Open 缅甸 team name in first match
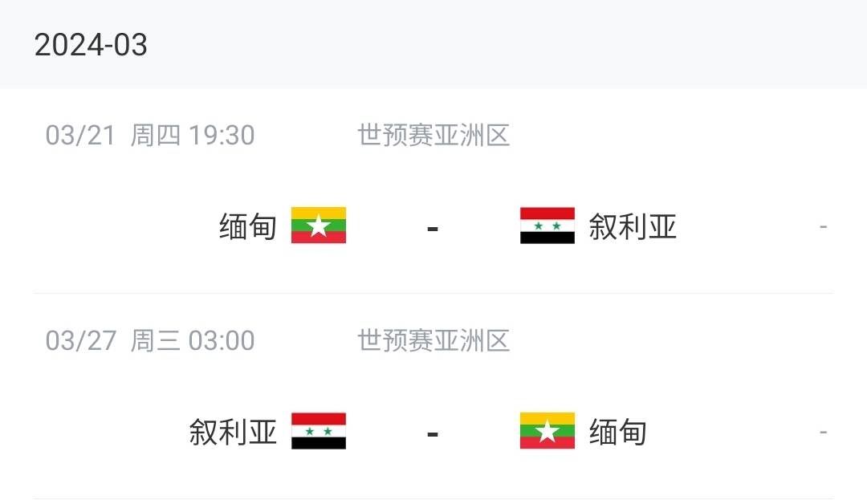The width and height of the screenshot is (867, 504). tap(248, 226)
